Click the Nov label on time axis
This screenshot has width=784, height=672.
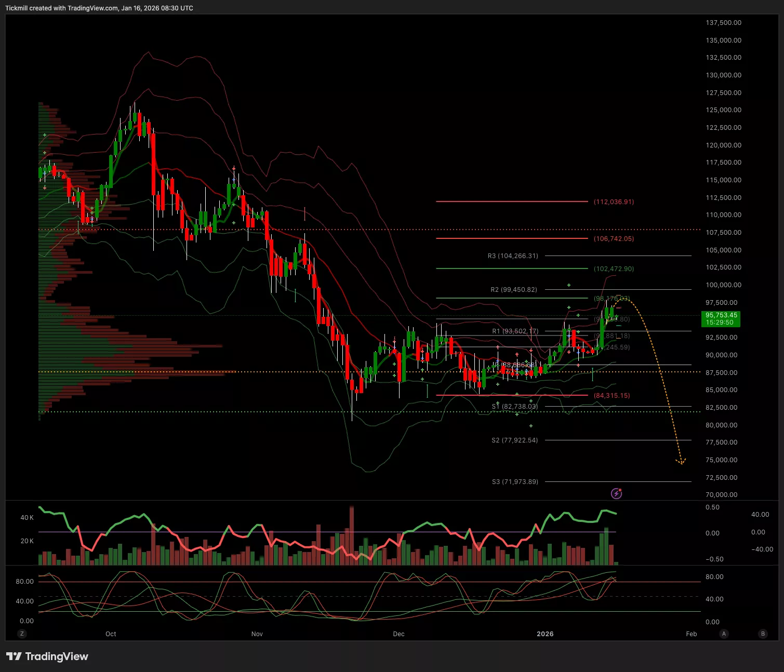point(257,634)
